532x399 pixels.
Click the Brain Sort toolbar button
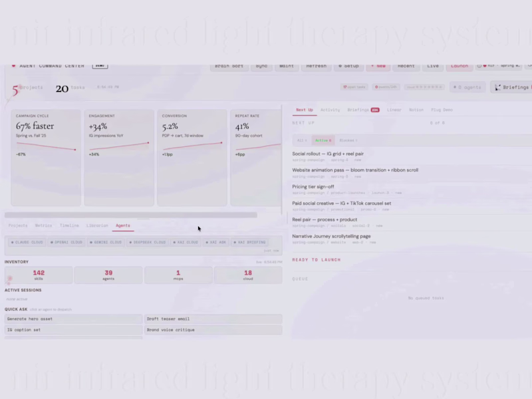pos(229,66)
